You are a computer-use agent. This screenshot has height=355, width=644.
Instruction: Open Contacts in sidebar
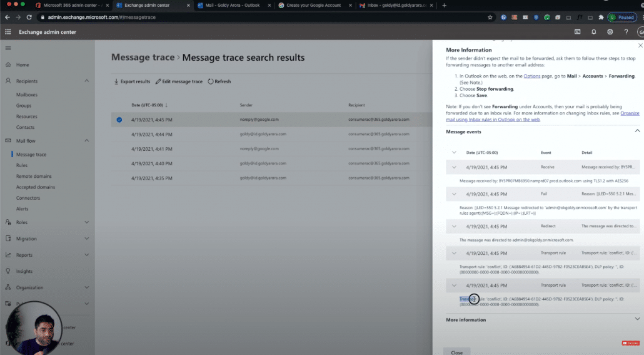26,128
